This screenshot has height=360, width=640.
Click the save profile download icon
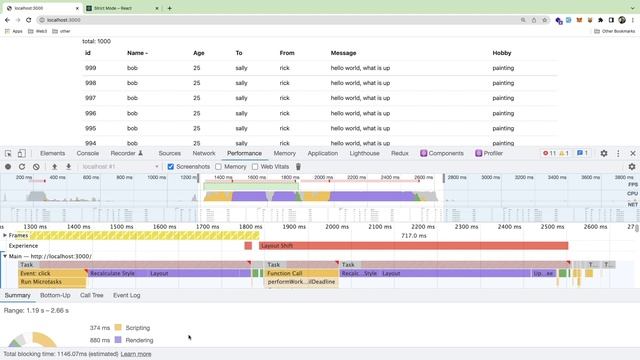pyautogui.click(x=69, y=167)
